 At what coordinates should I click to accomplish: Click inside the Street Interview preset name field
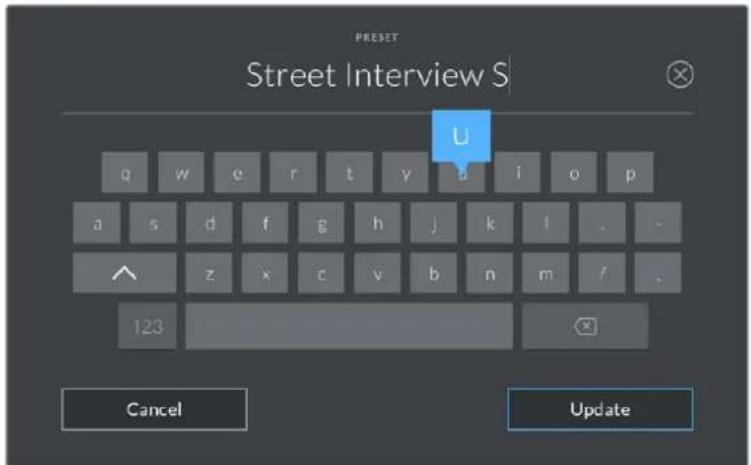[377, 75]
